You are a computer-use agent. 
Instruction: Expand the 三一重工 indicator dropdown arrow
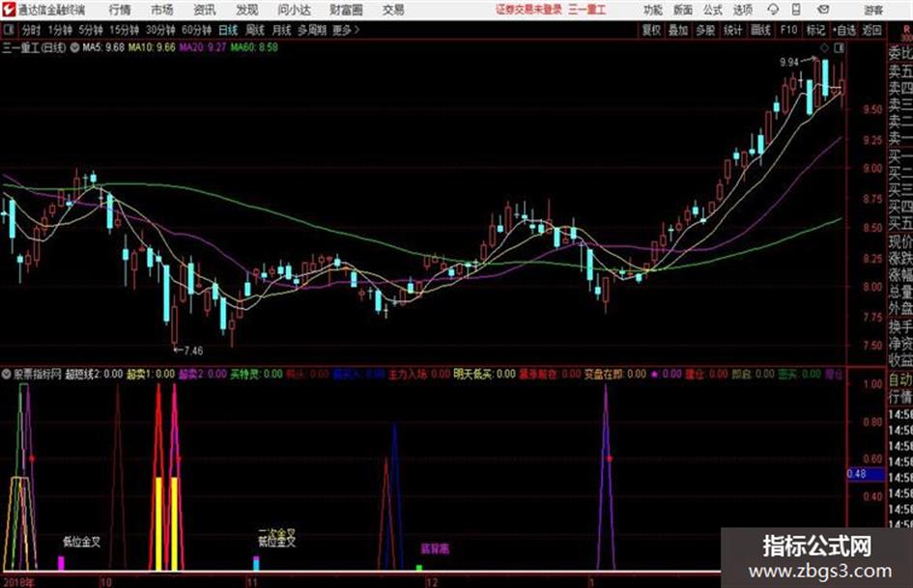[74, 47]
